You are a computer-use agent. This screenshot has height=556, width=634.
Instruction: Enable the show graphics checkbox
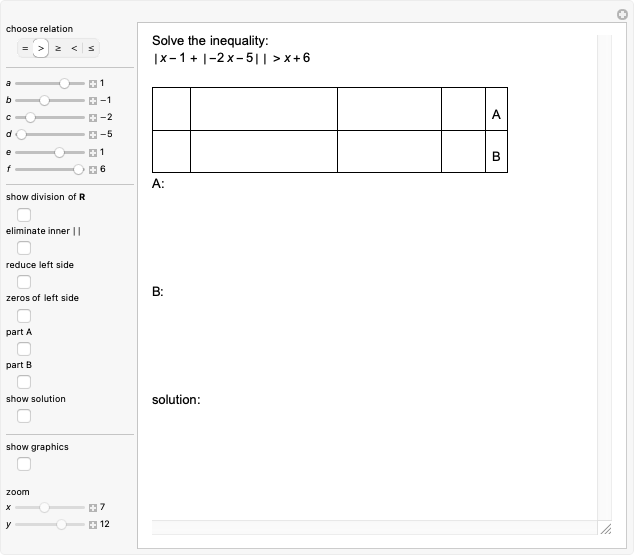click(x=23, y=464)
